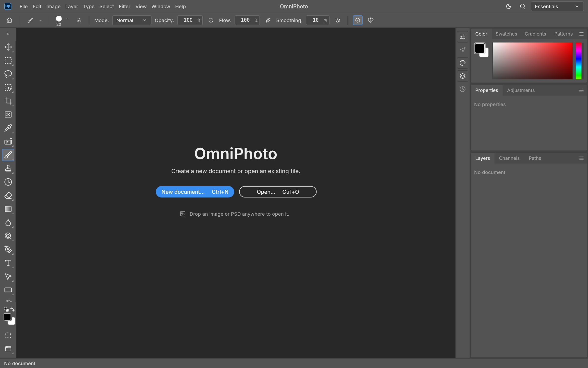
Task: Open the search magnifier icon
Action: 523,6
